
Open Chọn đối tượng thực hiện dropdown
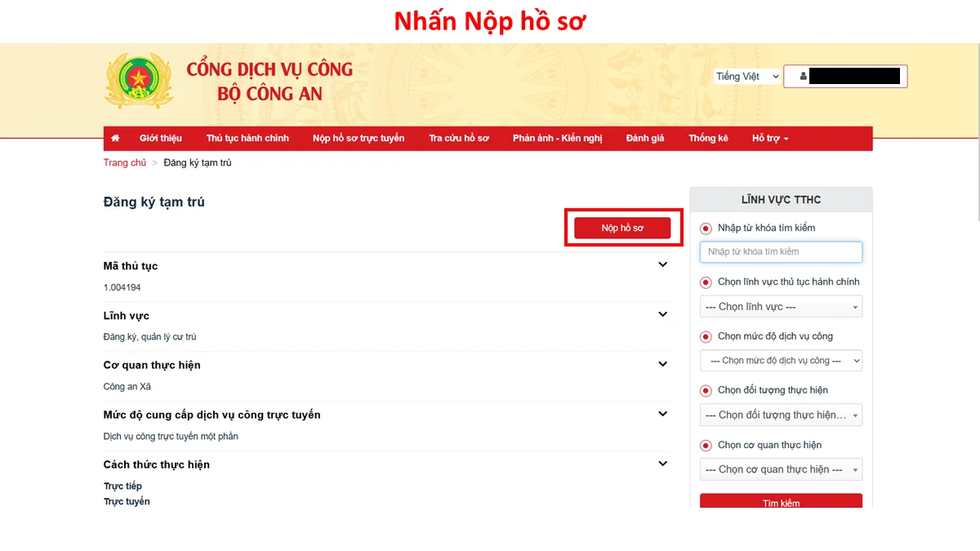click(781, 415)
